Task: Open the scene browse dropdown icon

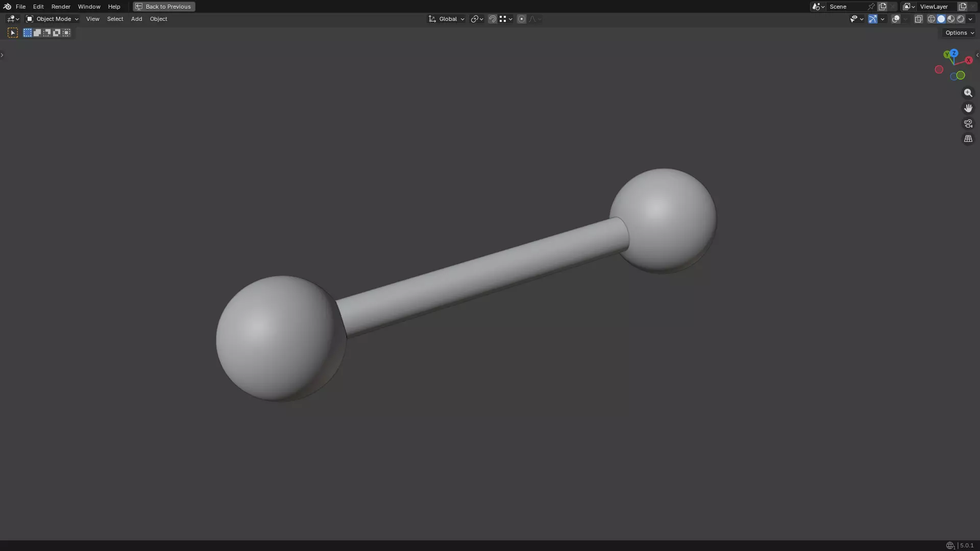Action: point(818,7)
